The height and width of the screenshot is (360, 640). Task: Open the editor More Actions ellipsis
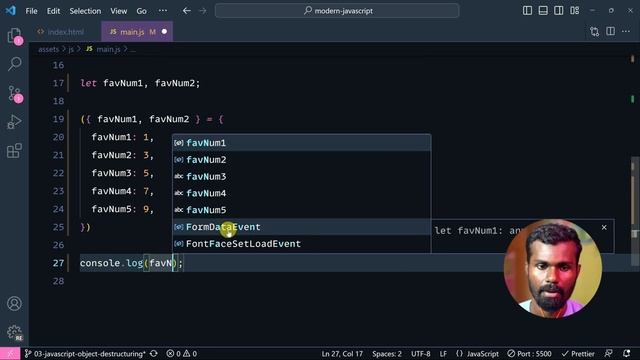pos(626,31)
